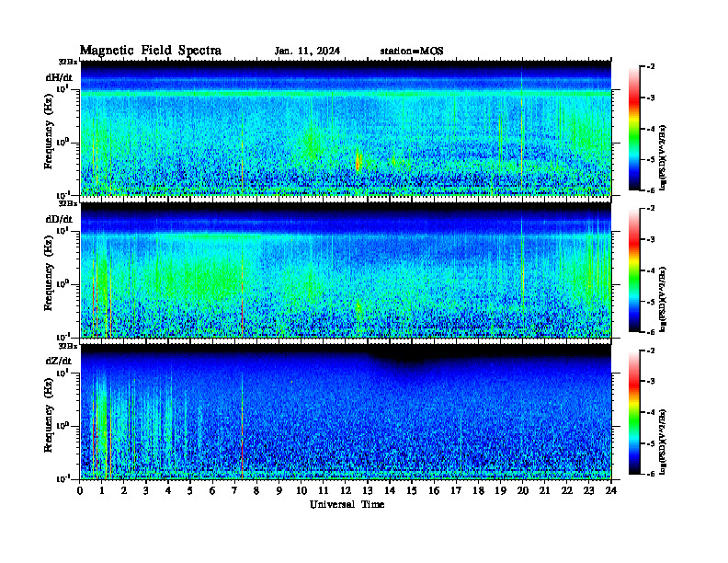Screen dimensions: 728x563
Task: Click the hour "8" time axis tick label
Action: [256, 491]
